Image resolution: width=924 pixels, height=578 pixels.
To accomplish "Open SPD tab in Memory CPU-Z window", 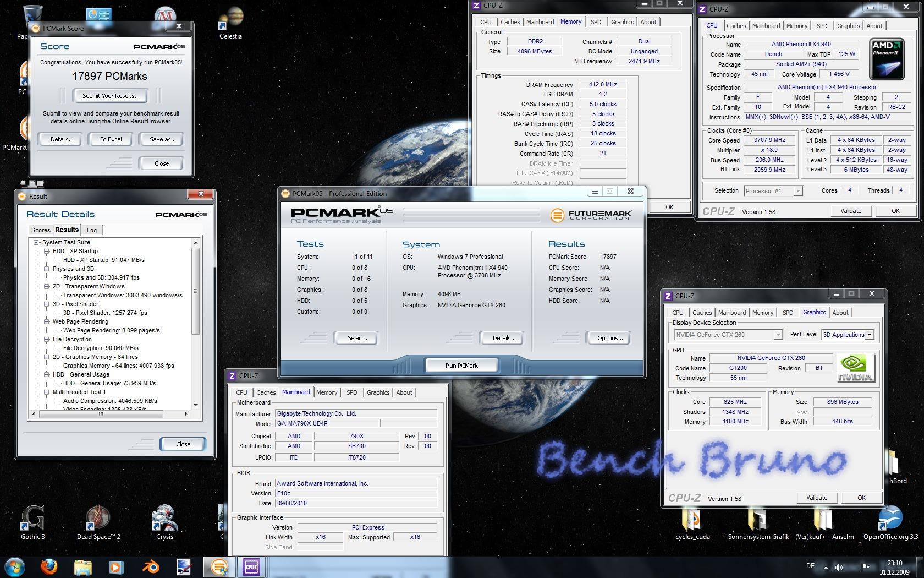I will click(596, 22).
